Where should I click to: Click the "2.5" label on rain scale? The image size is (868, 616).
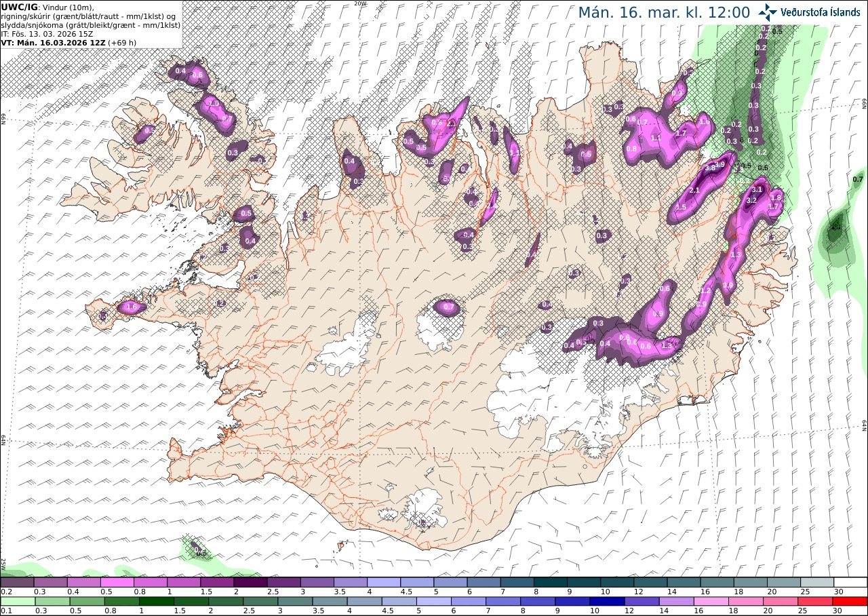(250, 611)
